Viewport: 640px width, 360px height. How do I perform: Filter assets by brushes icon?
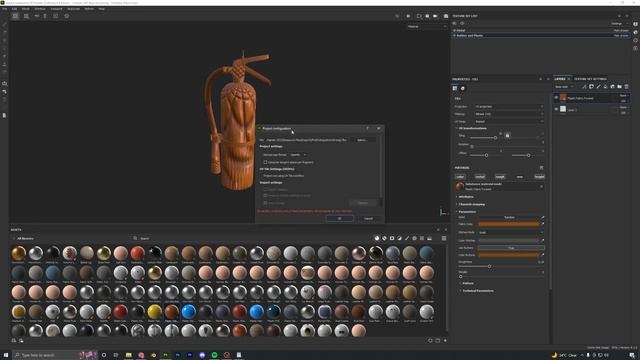tap(407, 238)
